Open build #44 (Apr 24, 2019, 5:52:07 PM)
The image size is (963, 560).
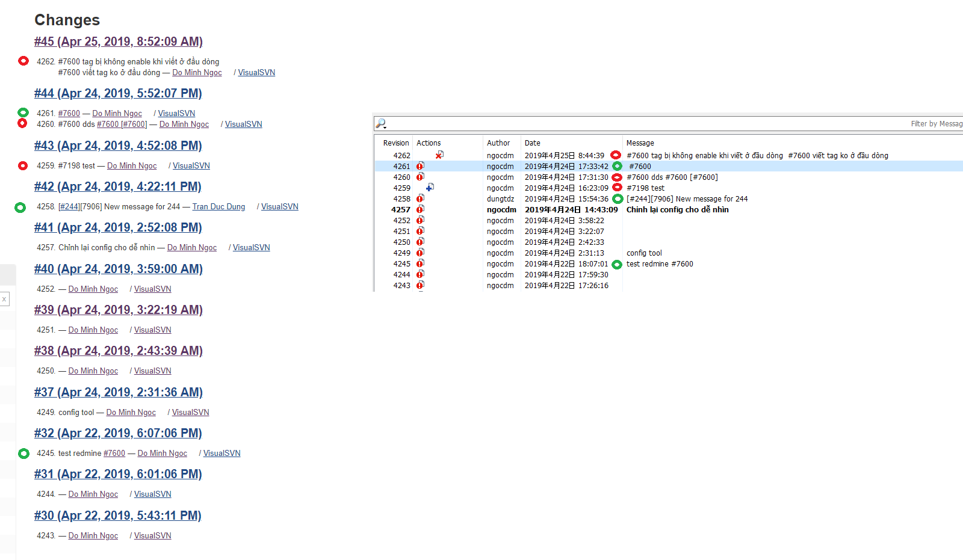[118, 93]
